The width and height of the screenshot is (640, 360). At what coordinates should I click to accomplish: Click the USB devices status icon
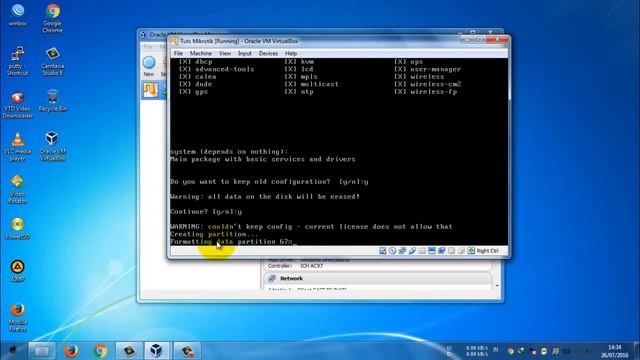[x=412, y=251]
